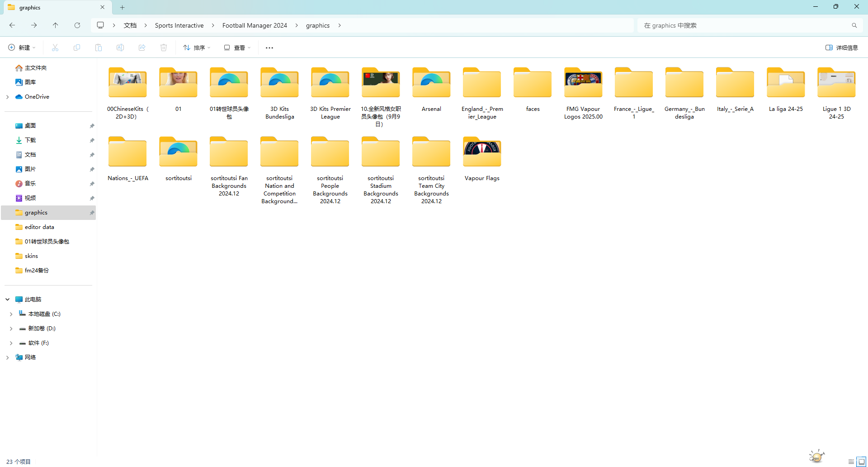
Task: Click the Delete trash icon
Action: [164, 48]
